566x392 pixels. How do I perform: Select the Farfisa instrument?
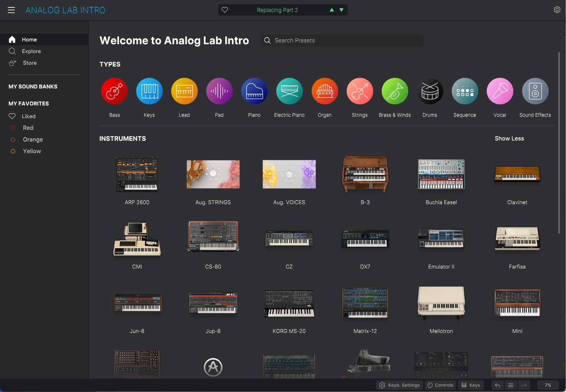[x=517, y=238]
